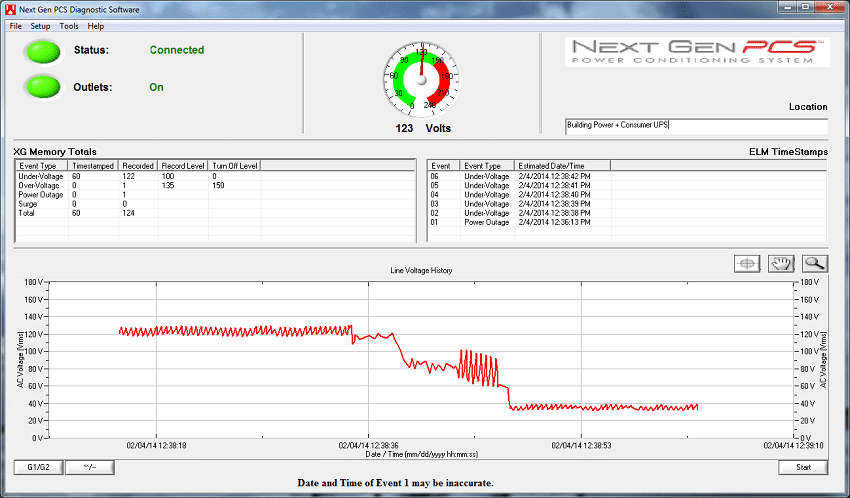This screenshot has width=850, height=498.
Task: Click the 123 Volts reading
Action: click(423, 128)
